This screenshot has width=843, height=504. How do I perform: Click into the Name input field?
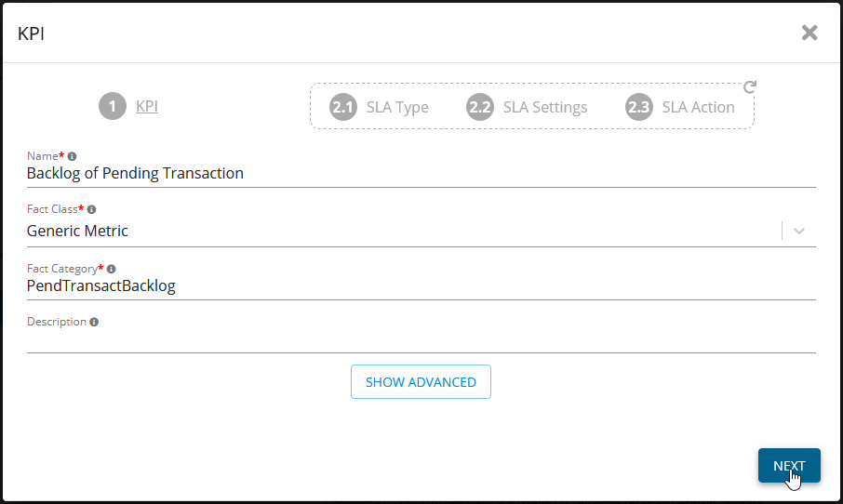tap(419, 174)
